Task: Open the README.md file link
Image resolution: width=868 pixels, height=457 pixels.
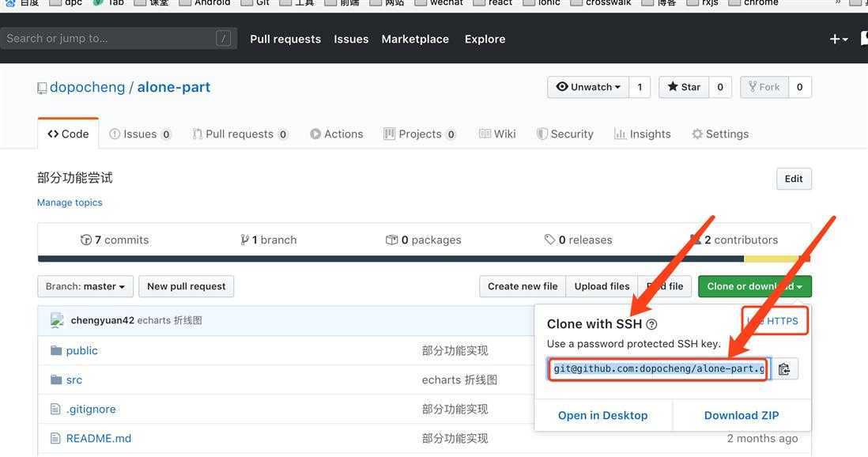Action: [x=99, y=439]
